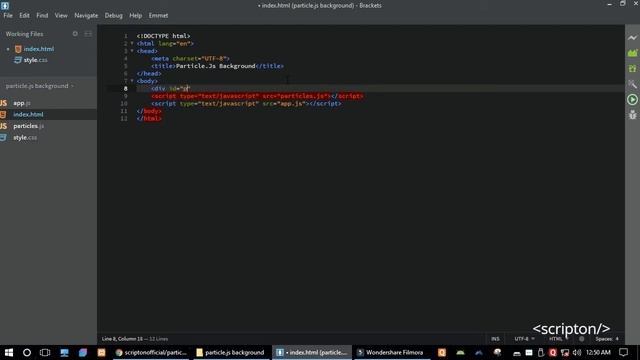Switch to particle.js background folder taskbar window
Screen dimensions: 640x360
click(231, 352)
